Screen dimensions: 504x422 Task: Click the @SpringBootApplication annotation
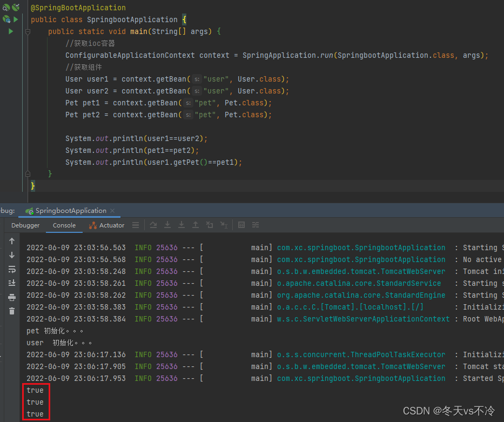coord(78,8)
